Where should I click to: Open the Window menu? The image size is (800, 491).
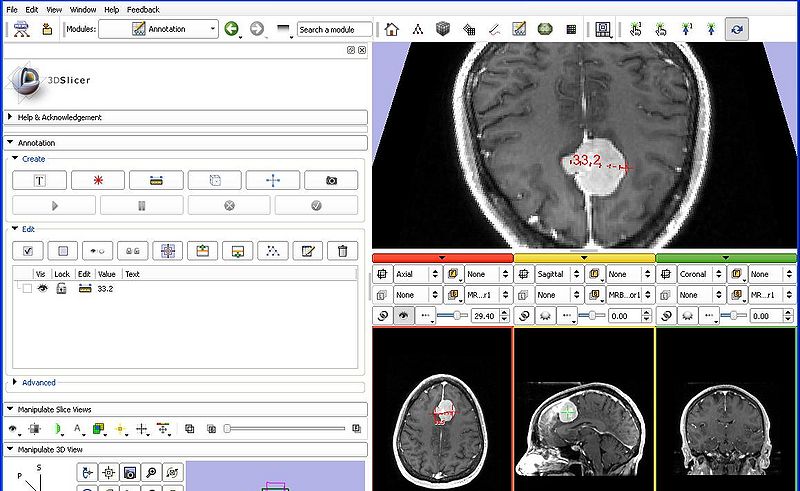[83, 9]
